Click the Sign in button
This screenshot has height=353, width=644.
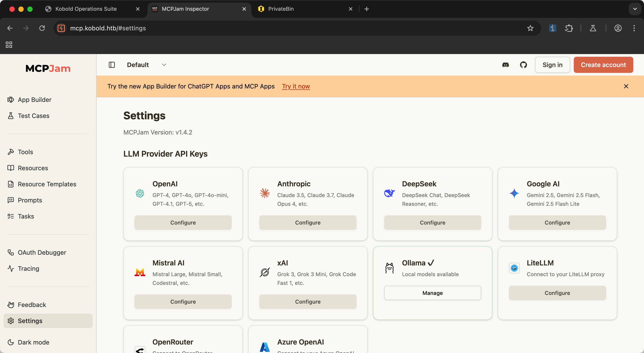coord(553,65)
